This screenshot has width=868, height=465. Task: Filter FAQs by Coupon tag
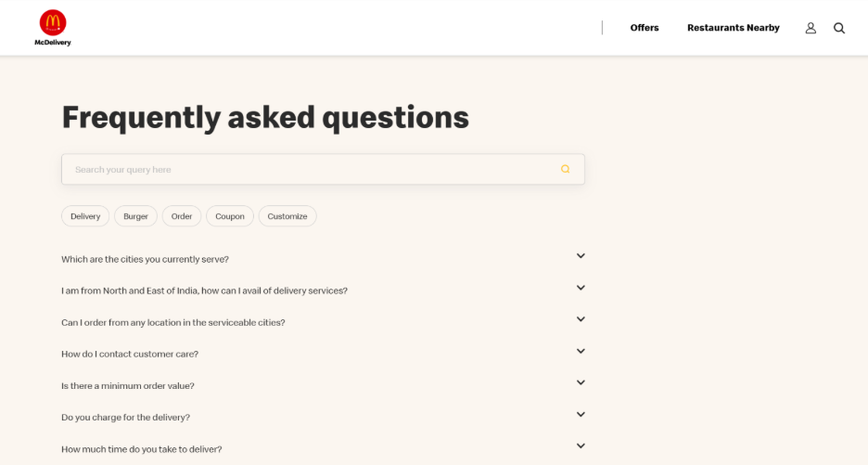(x=230, y=216)
